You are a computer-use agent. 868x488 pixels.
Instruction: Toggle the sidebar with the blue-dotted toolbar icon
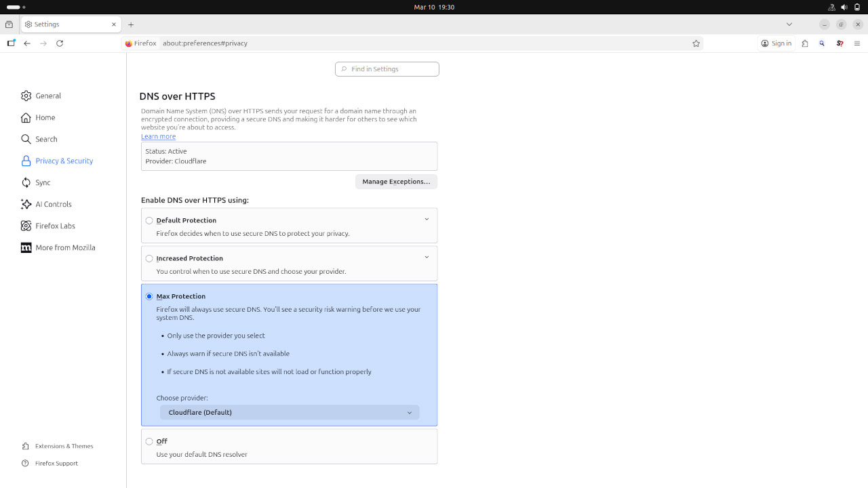coord(11,43)
